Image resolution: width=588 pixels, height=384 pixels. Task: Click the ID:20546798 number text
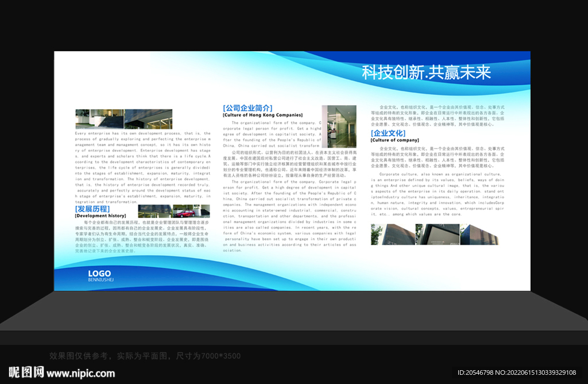pyautogui.click(x=475, y=373)
